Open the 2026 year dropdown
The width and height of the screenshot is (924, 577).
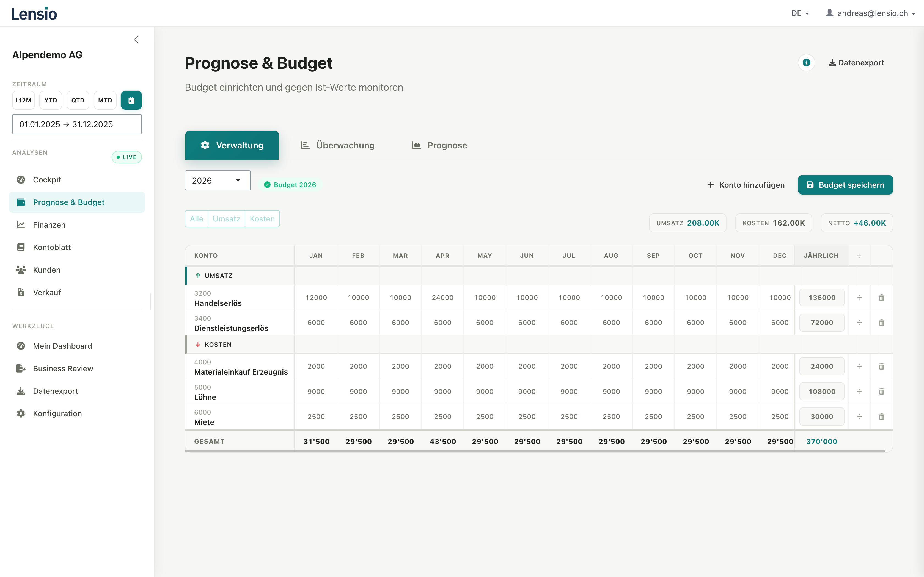[217, 180]
